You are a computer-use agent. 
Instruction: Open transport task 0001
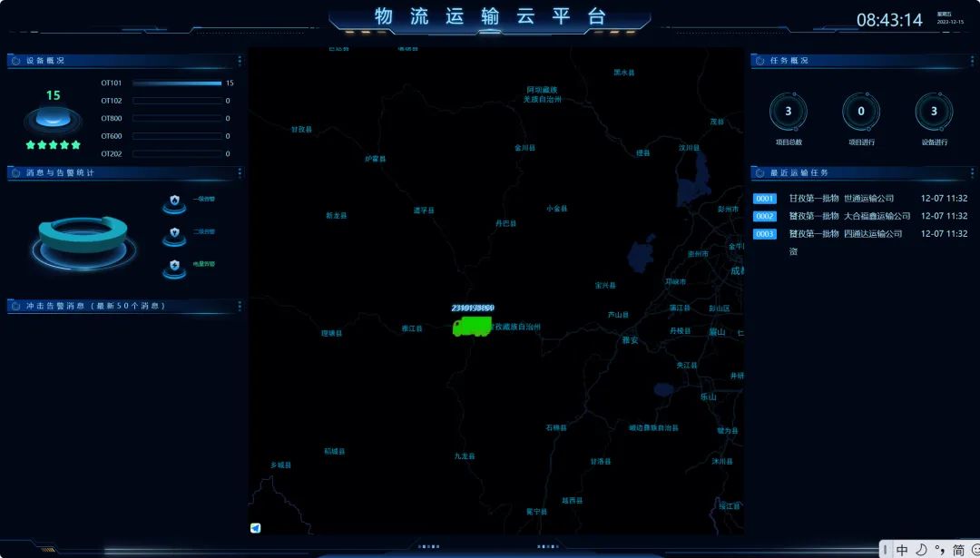pyautogui.click(x=765, y=199)
